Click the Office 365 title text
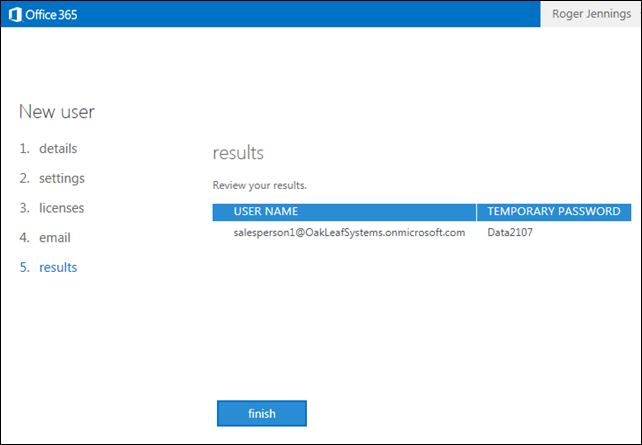Screen dimensions: 642x445 pos(51,15)
